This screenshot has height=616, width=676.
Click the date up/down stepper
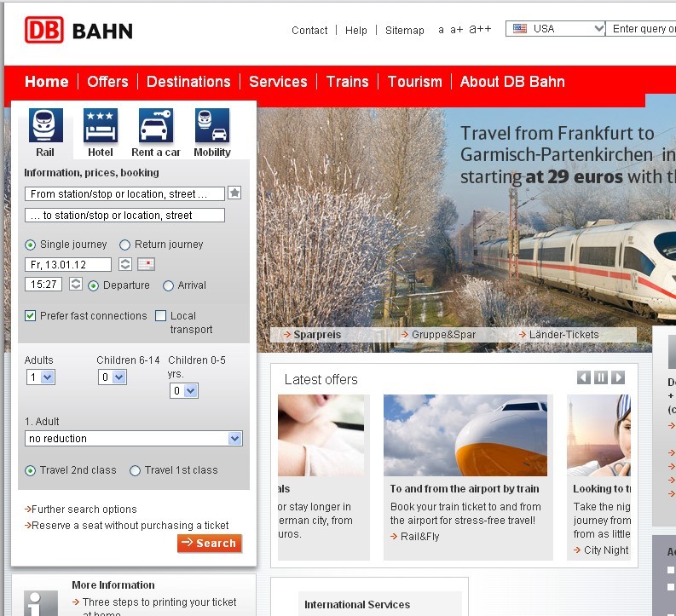click(x=125, y=264)
